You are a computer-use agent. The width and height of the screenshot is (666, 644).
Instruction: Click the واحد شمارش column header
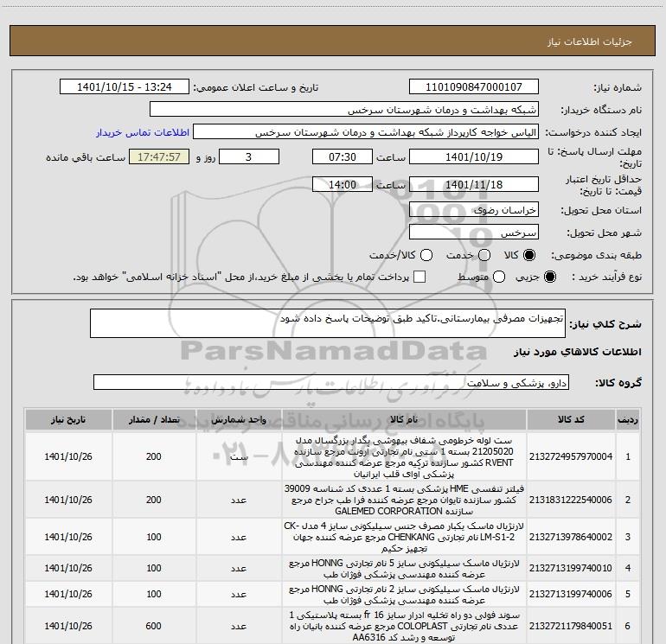[x=239, y=420]
